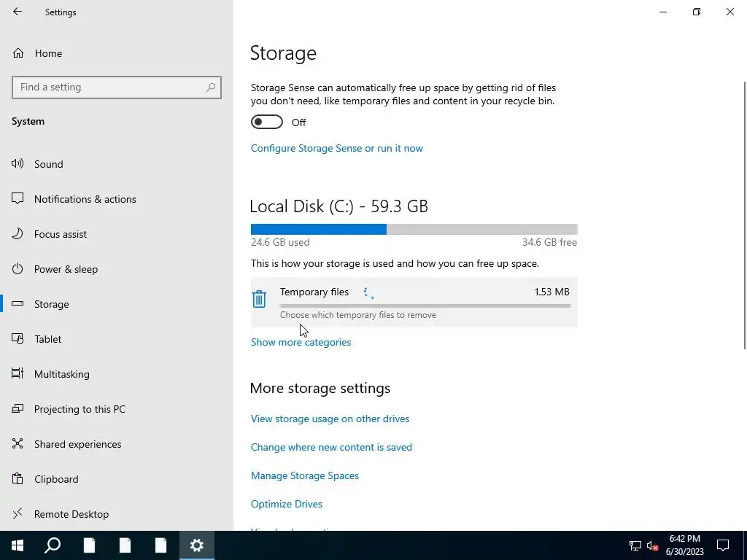Screen dimensions: 747x560
Task: Turn on the Storage Sense toggle
Action: click(x=267, y=122)
